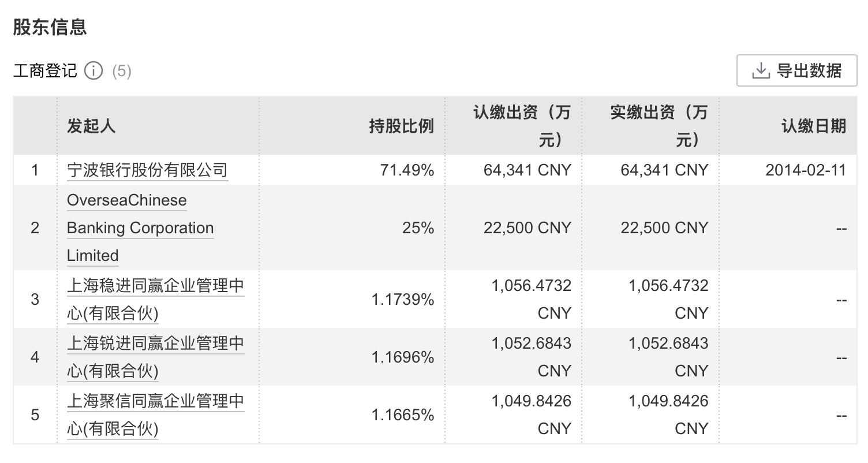Click the 持股比例 column header
The image size is (868, 463).
pyautogui.click(x=401, y=126)
